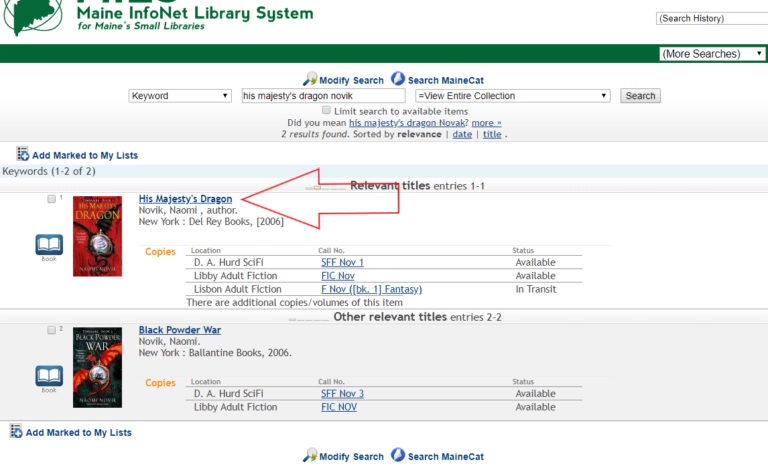Open the Black Powder War title link

[x=180, y=330]
